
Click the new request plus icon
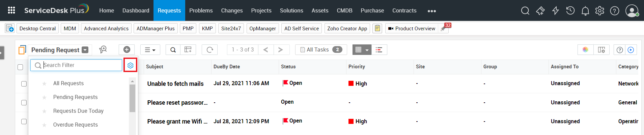[x=127, y=50]
